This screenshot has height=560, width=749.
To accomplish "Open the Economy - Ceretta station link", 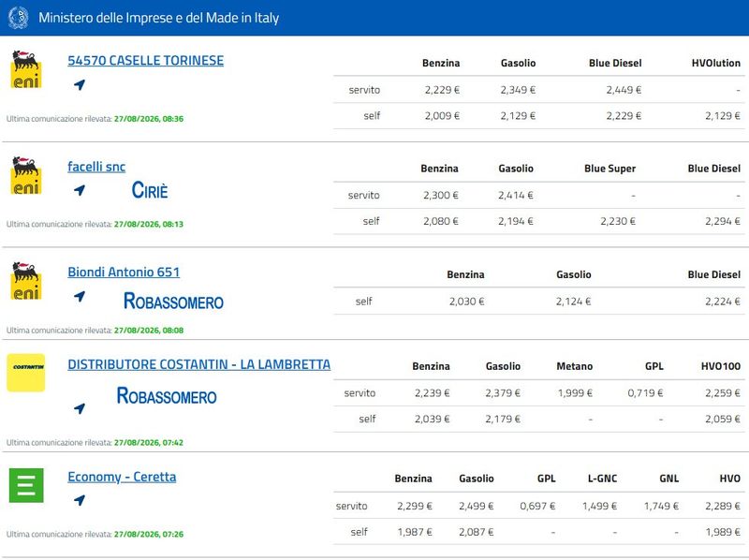I will [122, 477].
